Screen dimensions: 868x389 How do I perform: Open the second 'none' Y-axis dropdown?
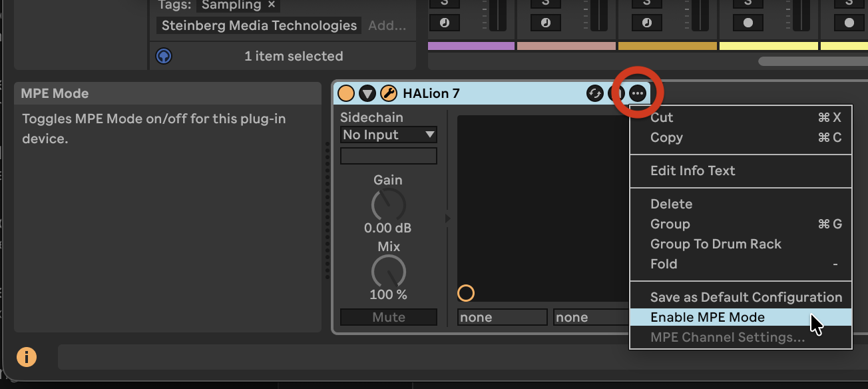591,317
